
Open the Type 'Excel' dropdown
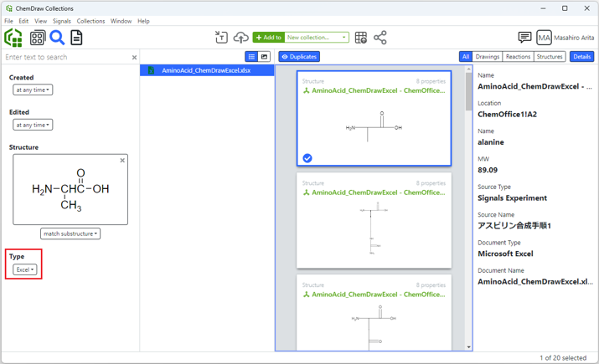pos(24,269)
